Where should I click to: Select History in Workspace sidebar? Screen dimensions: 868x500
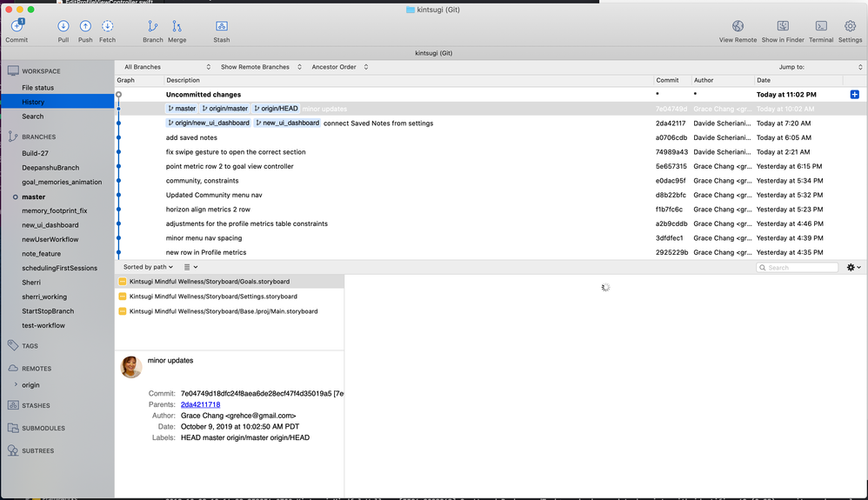57,102
